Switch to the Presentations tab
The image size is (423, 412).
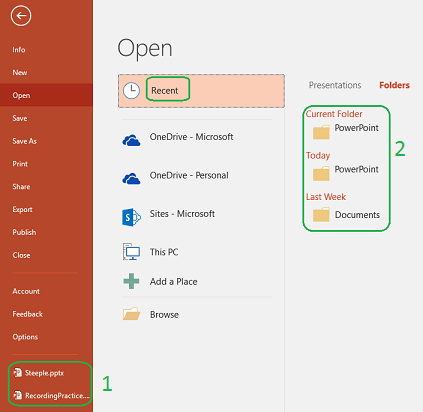[x=335, y=85]
